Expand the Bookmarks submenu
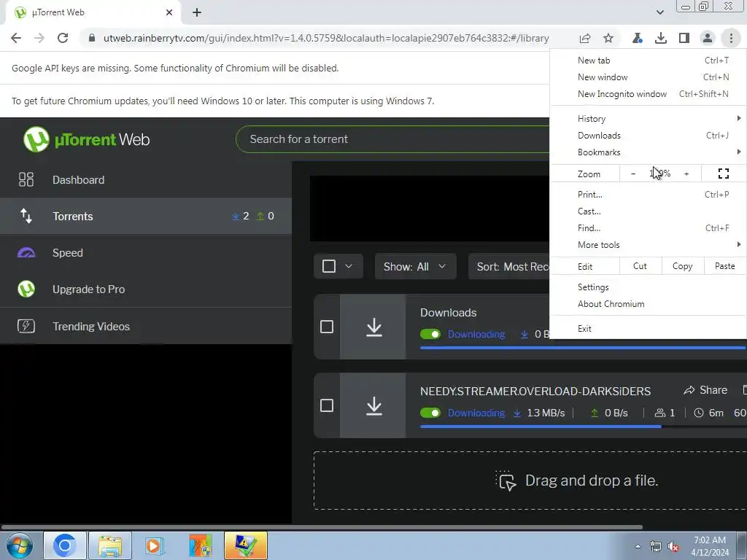The image size is (747, 560). click(x=649, y=152)
